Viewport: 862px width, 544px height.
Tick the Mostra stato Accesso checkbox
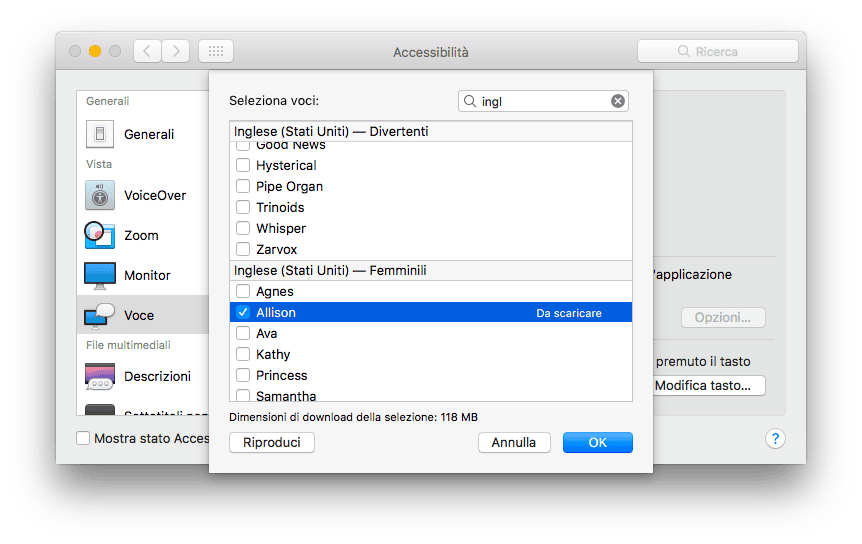click(x=83, y=438)
